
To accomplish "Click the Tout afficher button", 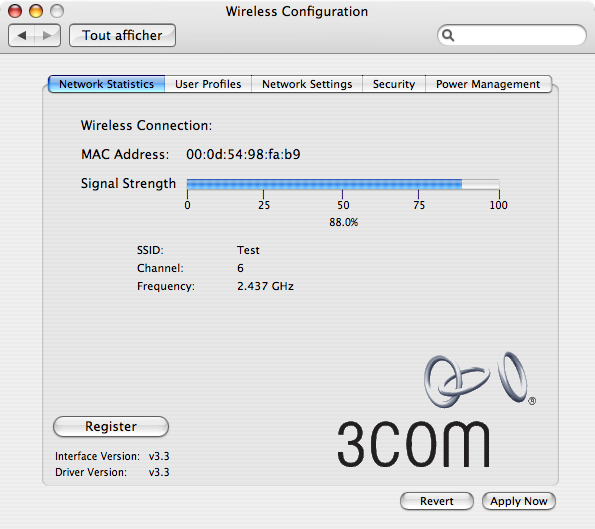I will [x=122, y=36].
